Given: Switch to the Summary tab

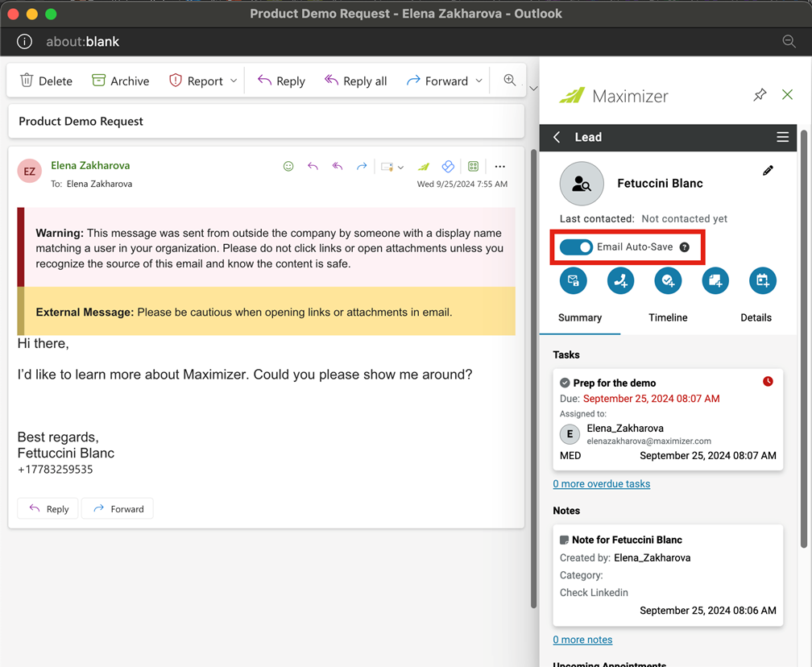Looking at the screenshot, I should [580, 317].
